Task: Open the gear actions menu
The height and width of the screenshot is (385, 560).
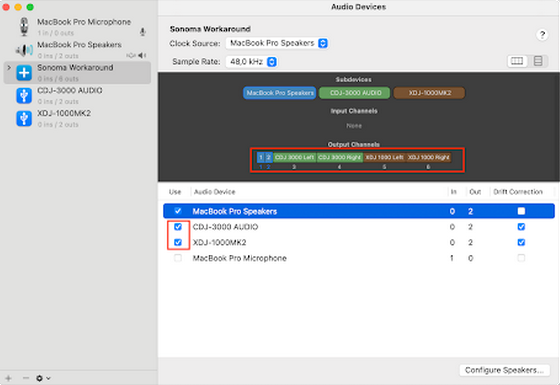Action: (x=43, y=378)
